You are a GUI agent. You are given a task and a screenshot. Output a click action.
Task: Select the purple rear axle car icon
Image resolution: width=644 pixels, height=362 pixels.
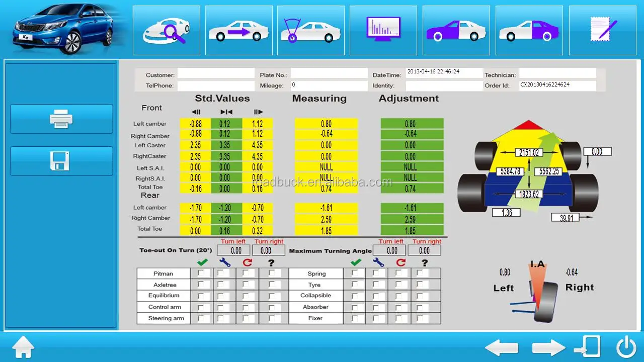coord(529,30)
